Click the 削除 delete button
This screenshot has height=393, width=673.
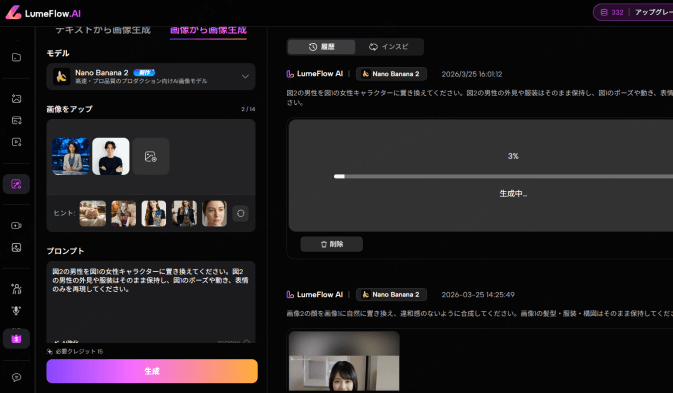(331, 244)
